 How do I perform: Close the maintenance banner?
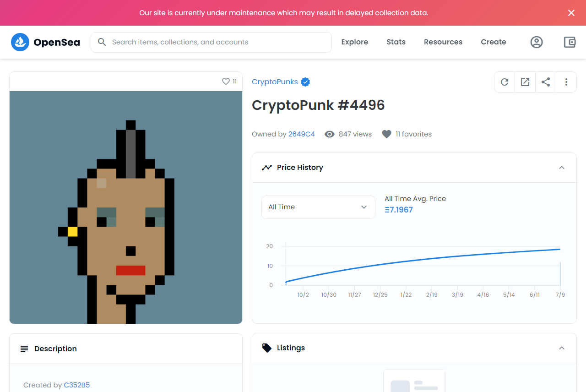click(x=571, y=13)
